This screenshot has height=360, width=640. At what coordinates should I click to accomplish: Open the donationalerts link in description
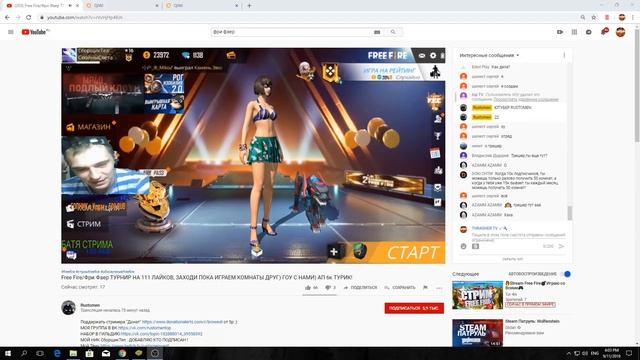[182, 322]
